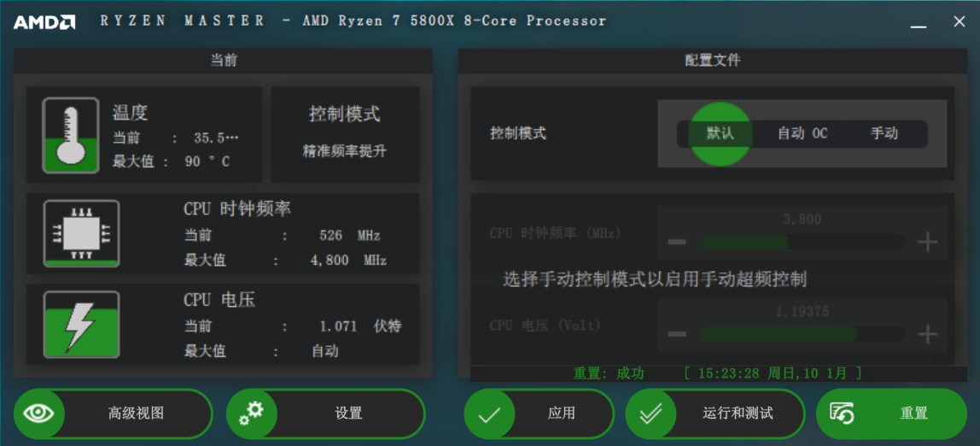Increase CPU 电压 with plus button
Image resolution: width=980 pixels, height=446 pixels.
pyautogui.click(x=927, y=334)
